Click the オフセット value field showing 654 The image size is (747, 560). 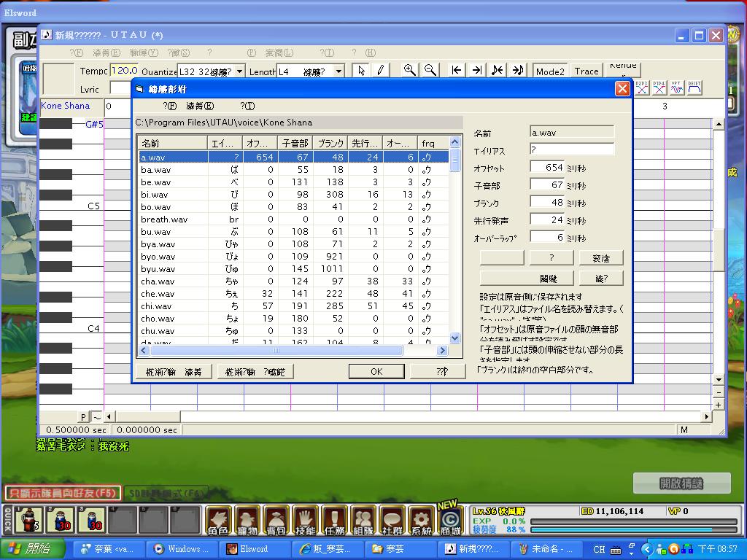pos(547,167)
